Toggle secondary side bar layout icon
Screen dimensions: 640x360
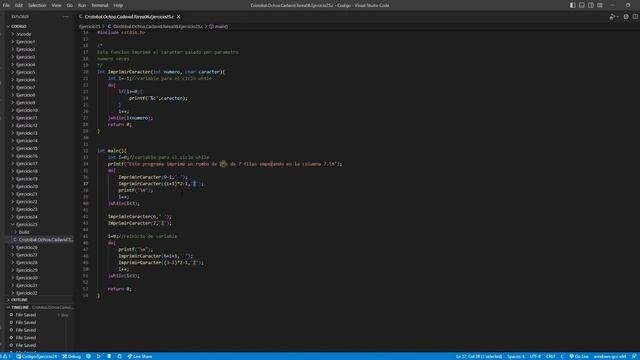click(591, 5)
